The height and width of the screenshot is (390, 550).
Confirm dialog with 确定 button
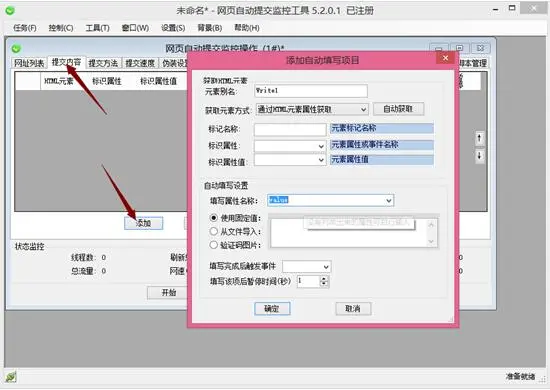(272, 309)
